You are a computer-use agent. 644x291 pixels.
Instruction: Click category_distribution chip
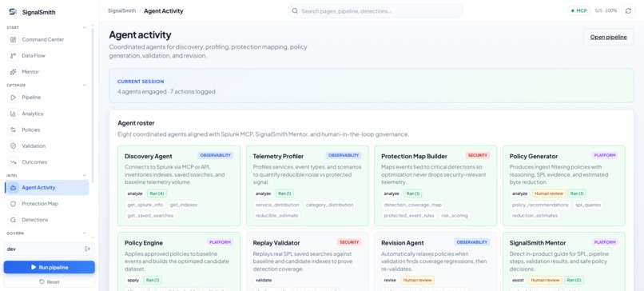pyautogui.click(x=329, y=205)
